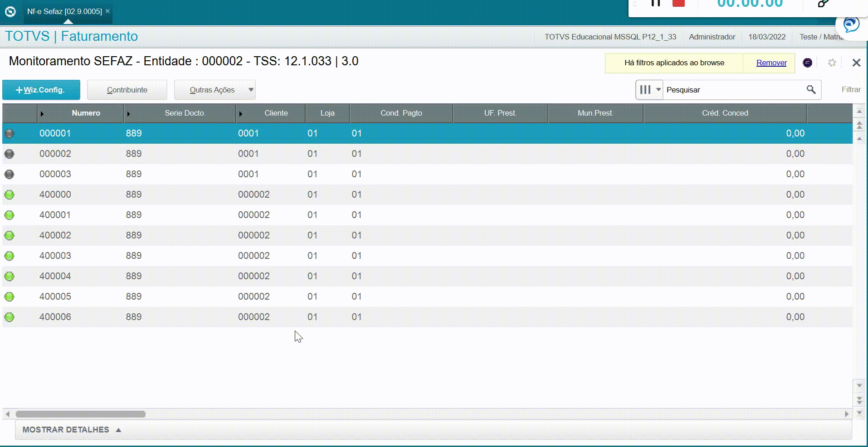Click gray status icon of row 000001

(x=9, y=133)
